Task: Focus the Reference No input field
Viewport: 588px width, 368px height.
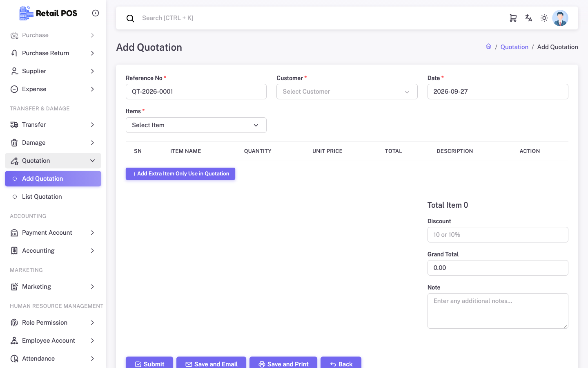Action: click(196, 92)
